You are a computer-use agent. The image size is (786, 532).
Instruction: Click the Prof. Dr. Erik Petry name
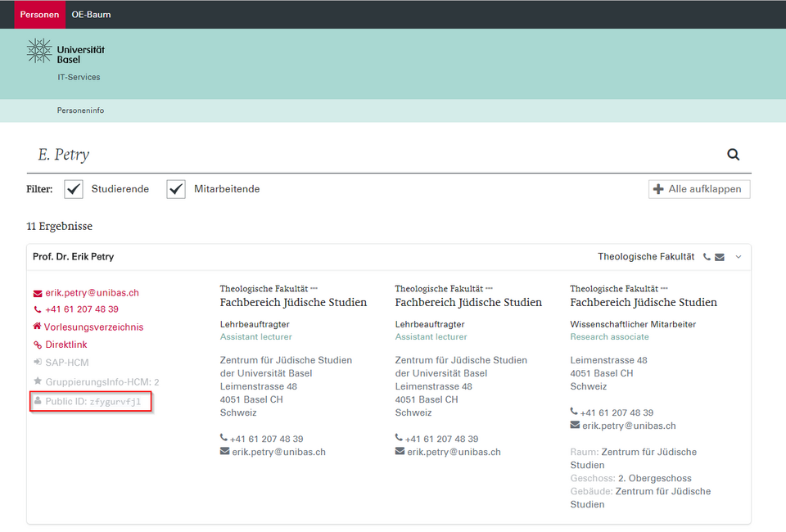pos(73,256)
